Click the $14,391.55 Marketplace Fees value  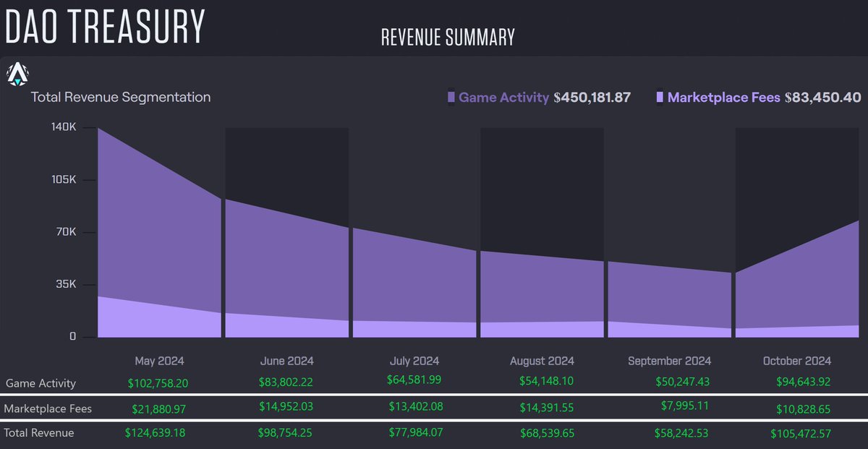click(546, 407)
